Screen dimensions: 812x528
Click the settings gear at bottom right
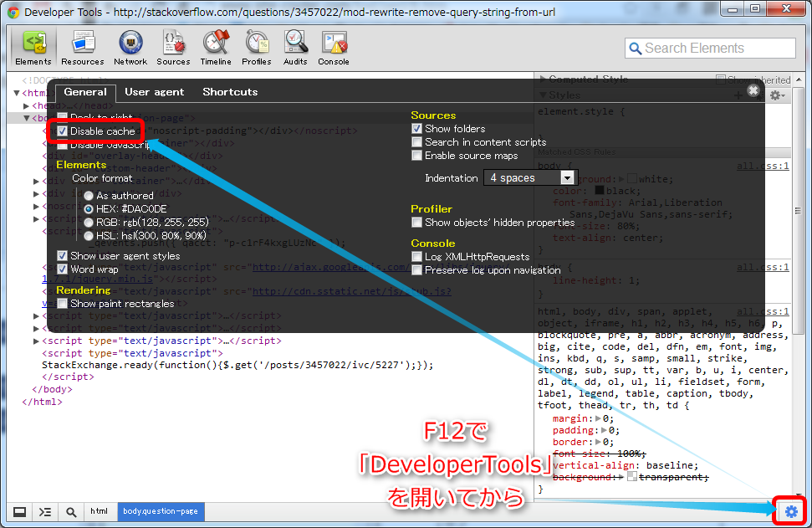791,511
